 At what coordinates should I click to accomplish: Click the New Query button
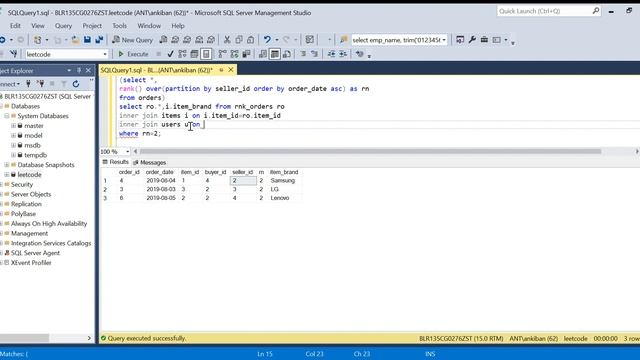pyautogui.click(x=132, y=40)
